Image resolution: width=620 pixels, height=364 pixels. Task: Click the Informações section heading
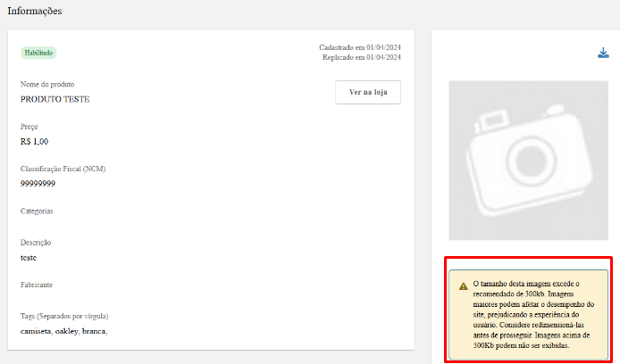(35, 12)
